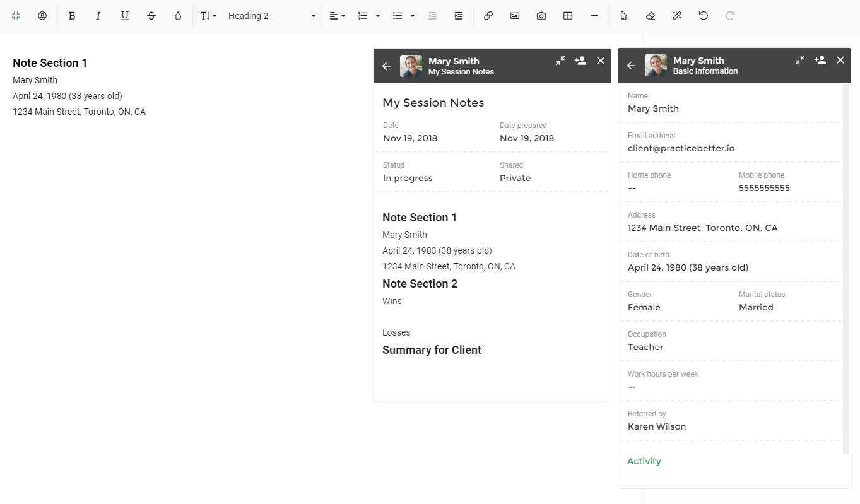Open the text alignment dropdown

coord(338,16)
